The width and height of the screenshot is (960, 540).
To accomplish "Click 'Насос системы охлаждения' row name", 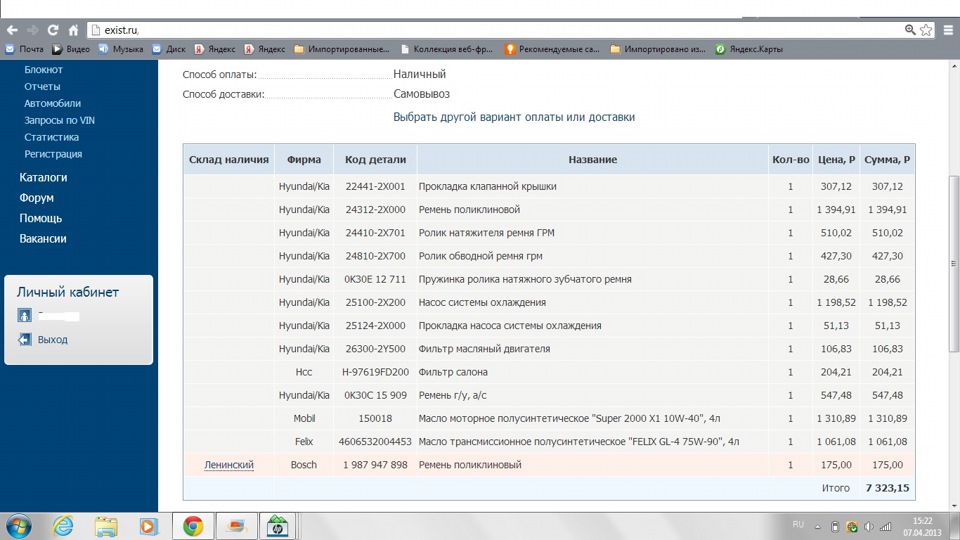I will tap(482, 302).
